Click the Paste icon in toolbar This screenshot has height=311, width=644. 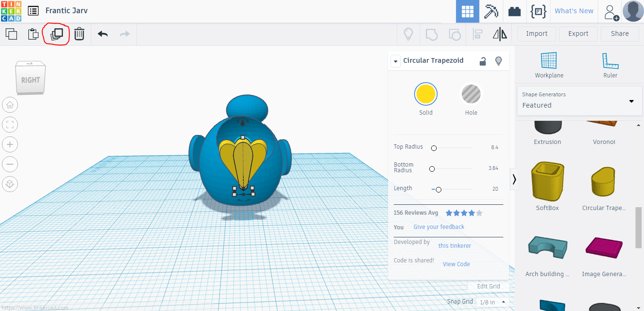(x=33, y=34)
